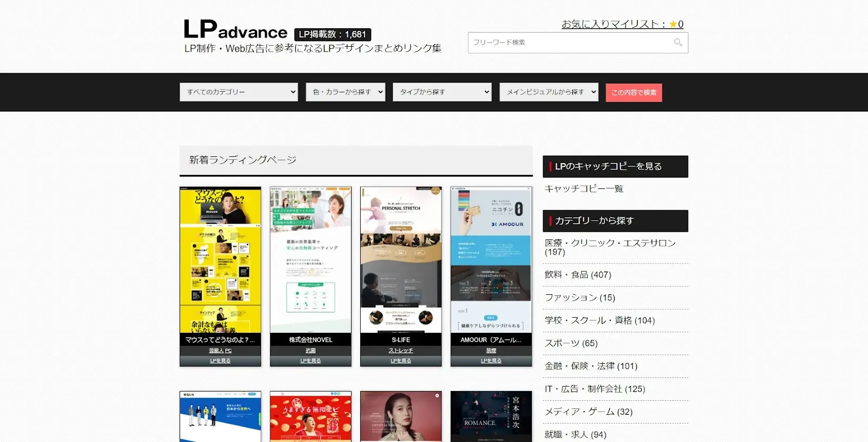Open the woman portrait landing page thumbnail
Viewport: 868px width, 442px height.
click(x=401, y=416)
